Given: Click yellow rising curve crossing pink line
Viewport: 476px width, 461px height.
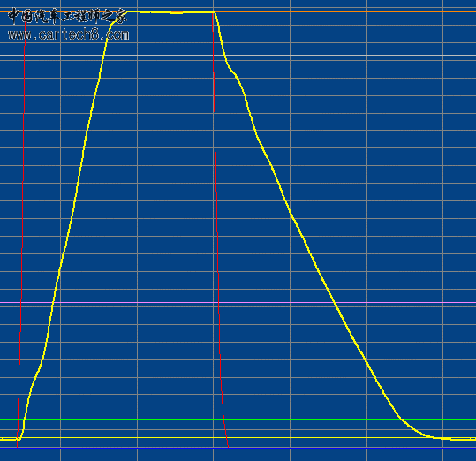Looking at the screenshot, I should [x=53, y=302].
